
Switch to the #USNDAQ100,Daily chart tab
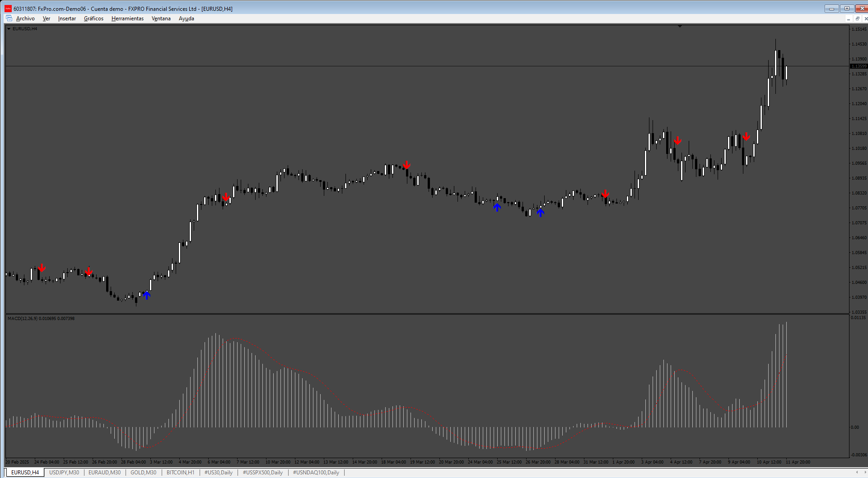[x=316, y=473]
